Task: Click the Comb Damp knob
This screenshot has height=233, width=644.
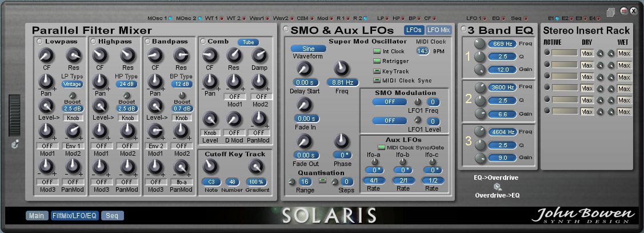Action: point(259,55)
